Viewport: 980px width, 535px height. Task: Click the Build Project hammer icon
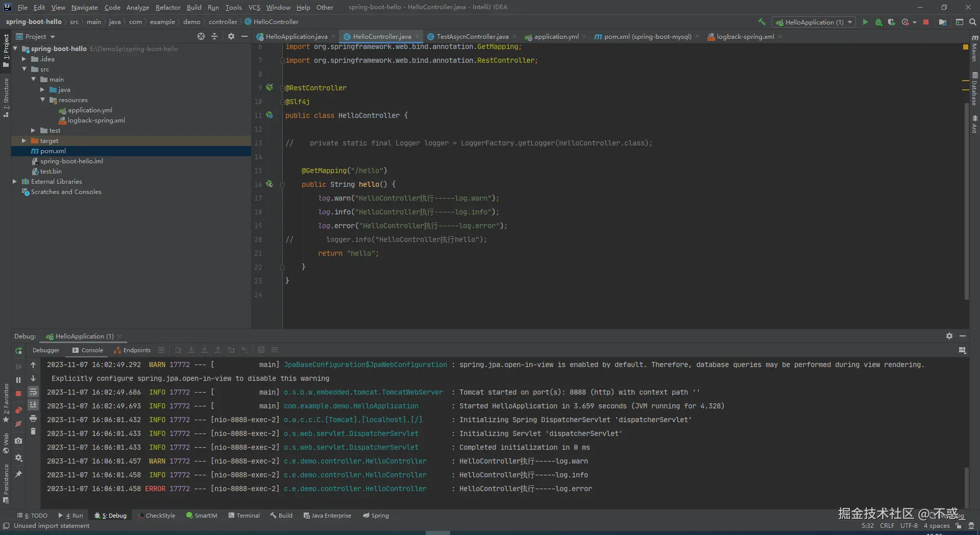(762, 22)
